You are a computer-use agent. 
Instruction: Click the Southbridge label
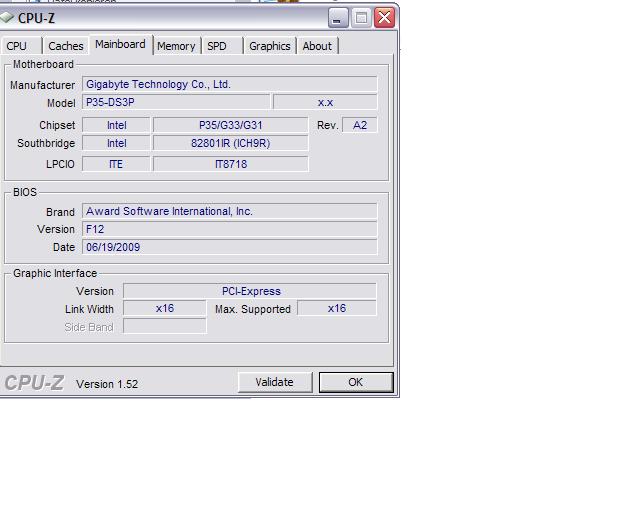pyautogui.click(x=46, y=143)
